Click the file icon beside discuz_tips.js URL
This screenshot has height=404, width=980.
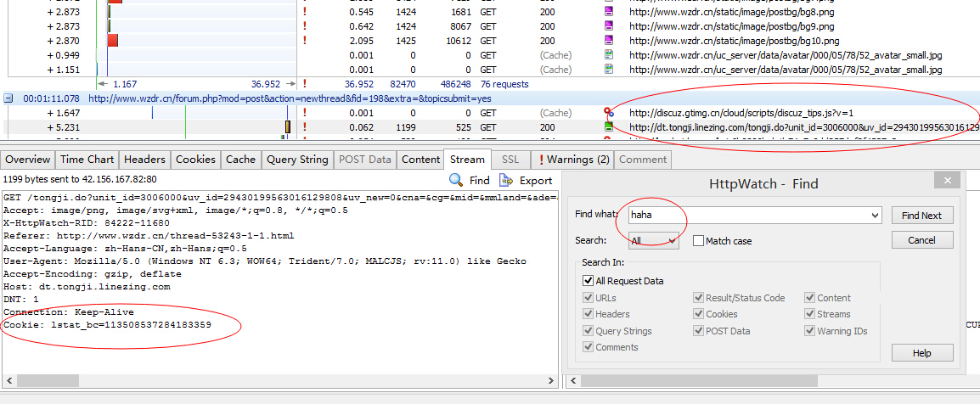point(608,113)
